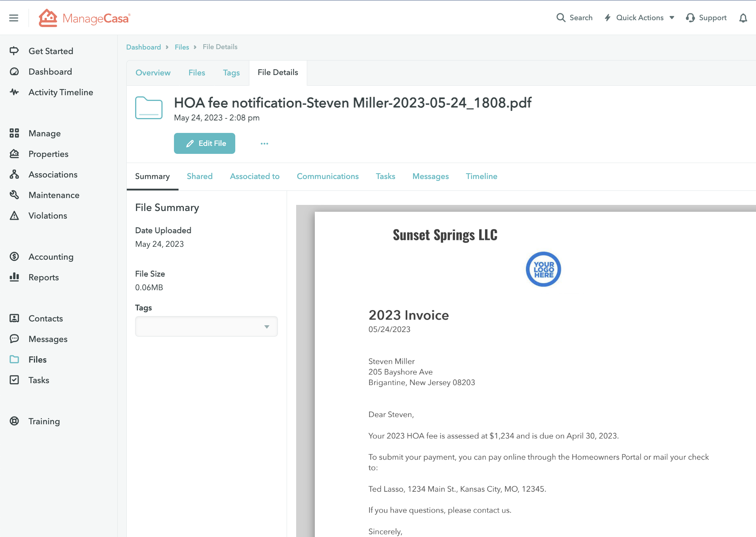
Task: Click the '2023 Invoice' heading in preview
Action: click(x=408, y=315)
